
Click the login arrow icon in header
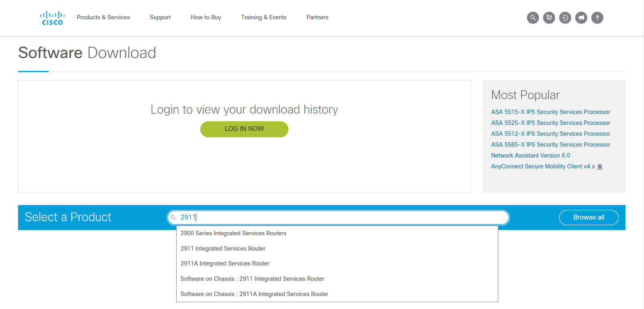(x=565, y=18)
